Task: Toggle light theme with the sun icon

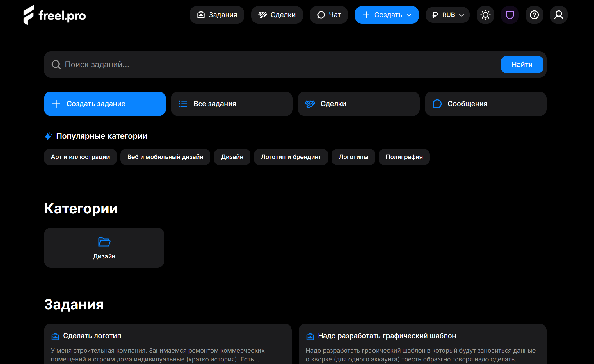Action: point(485,15)
